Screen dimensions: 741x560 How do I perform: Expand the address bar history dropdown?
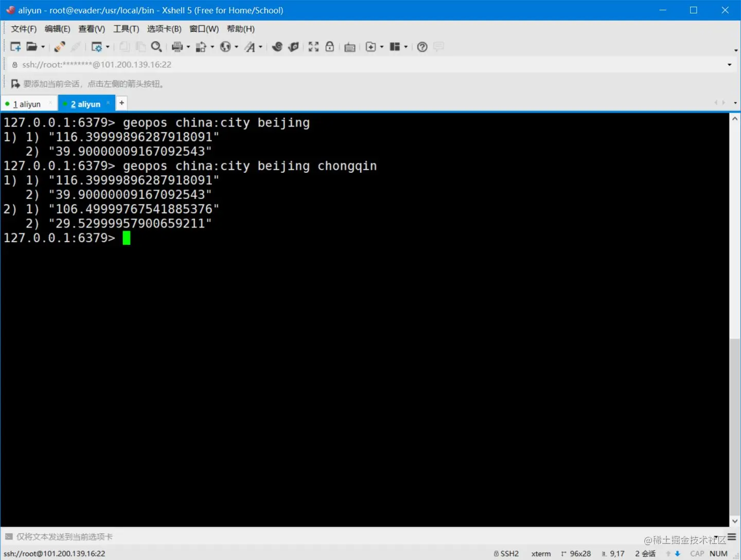pyautogui.click(x=729, y=65)
